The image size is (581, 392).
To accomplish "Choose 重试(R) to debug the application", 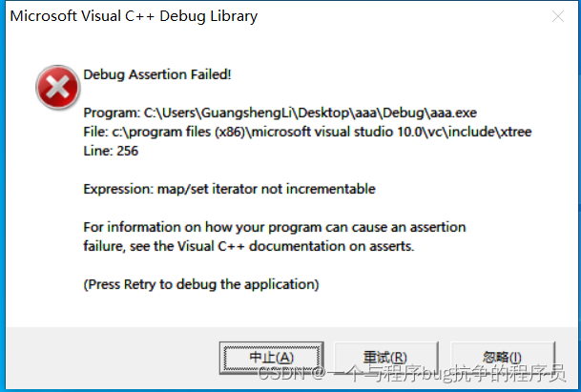I will 385,358.
